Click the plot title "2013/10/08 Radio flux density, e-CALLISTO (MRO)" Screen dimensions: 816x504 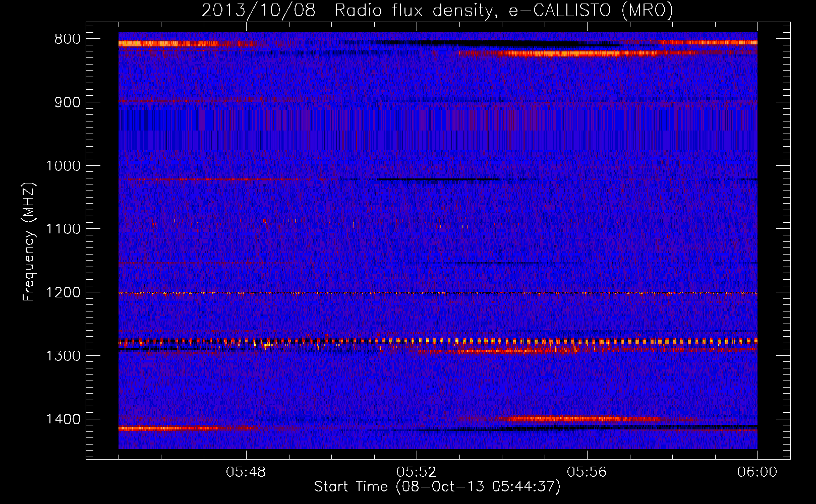point(437,10)
